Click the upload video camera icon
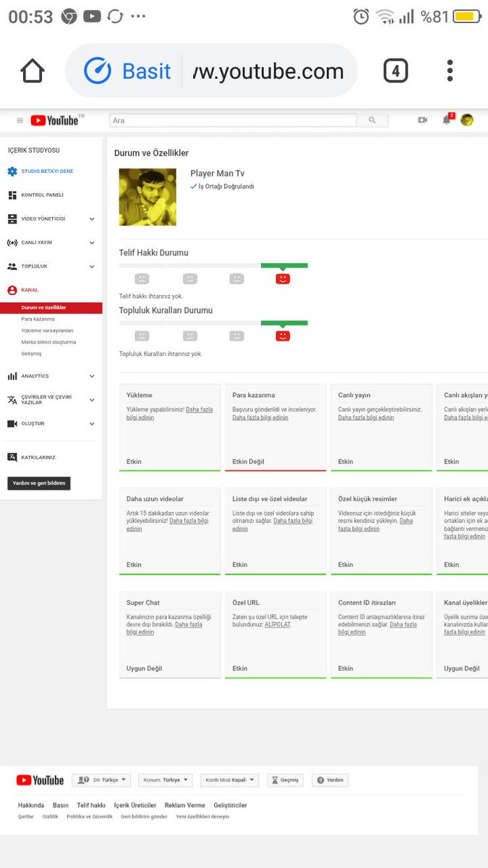Viewport: 488px width, 868px height. pyautogui.click(x=423, y=120)
